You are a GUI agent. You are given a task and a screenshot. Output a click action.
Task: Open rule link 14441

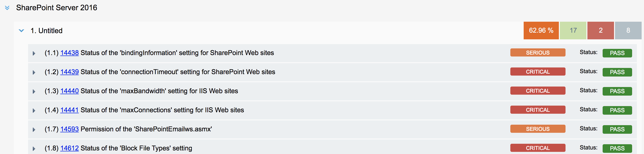tap(69, 110)
